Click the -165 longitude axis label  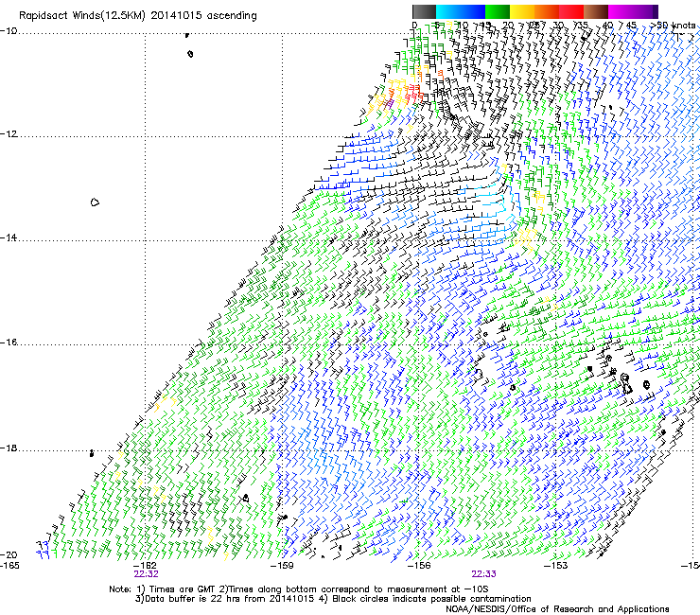pos(9,565)
